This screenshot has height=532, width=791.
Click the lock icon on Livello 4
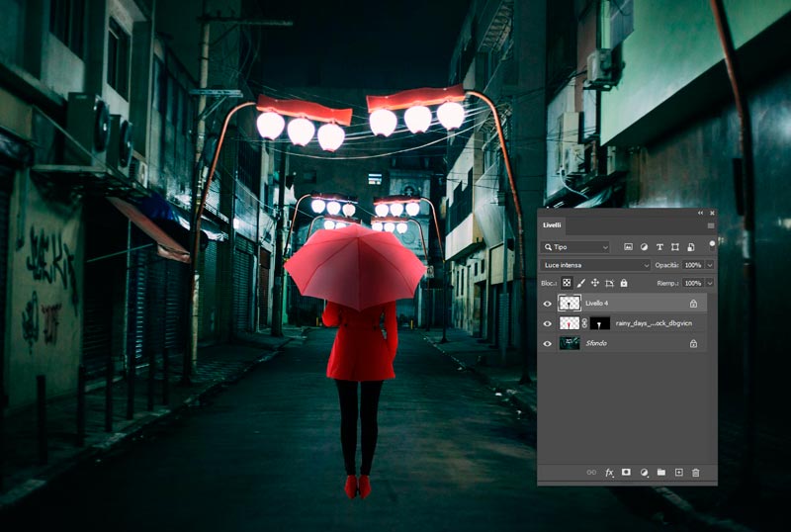[x=694, y=304]
